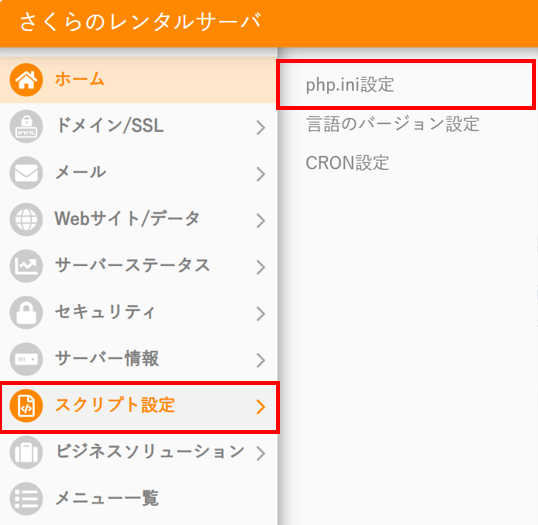This screenshot has width=538, height=525.
Task: Expand the サーバー情報 chevron arrow
Action: [261, 360]
